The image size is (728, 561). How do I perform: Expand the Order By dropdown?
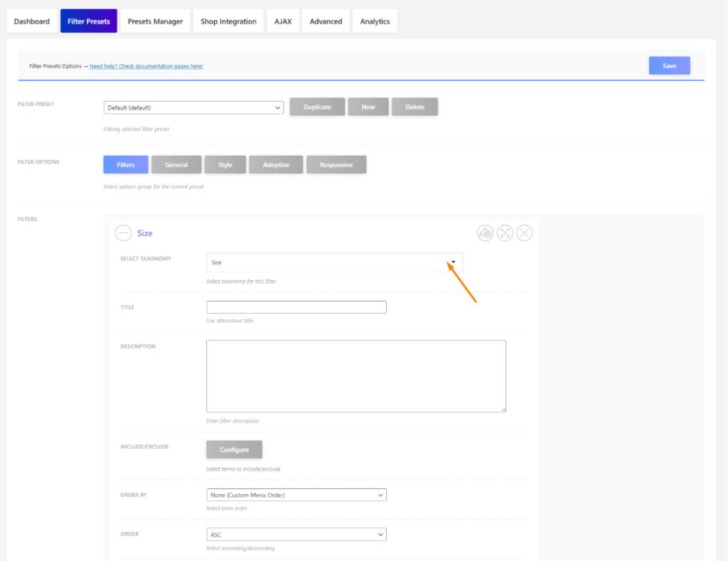(x=296, y=495)
